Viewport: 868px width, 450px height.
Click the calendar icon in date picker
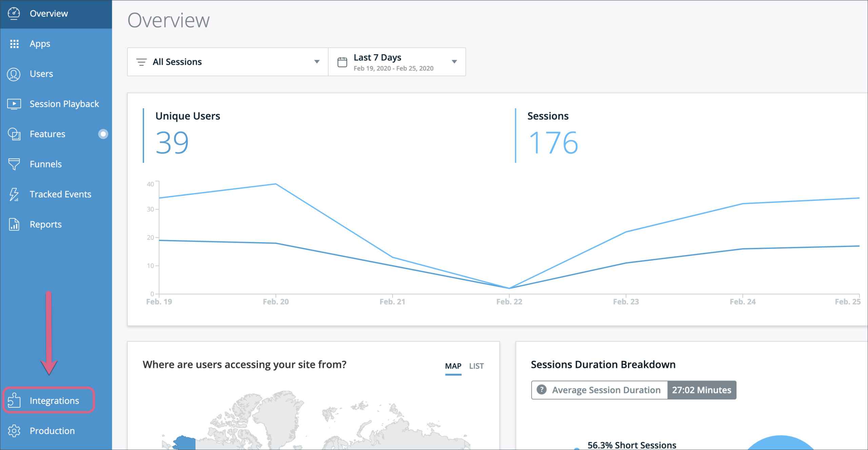coord(342,62)
